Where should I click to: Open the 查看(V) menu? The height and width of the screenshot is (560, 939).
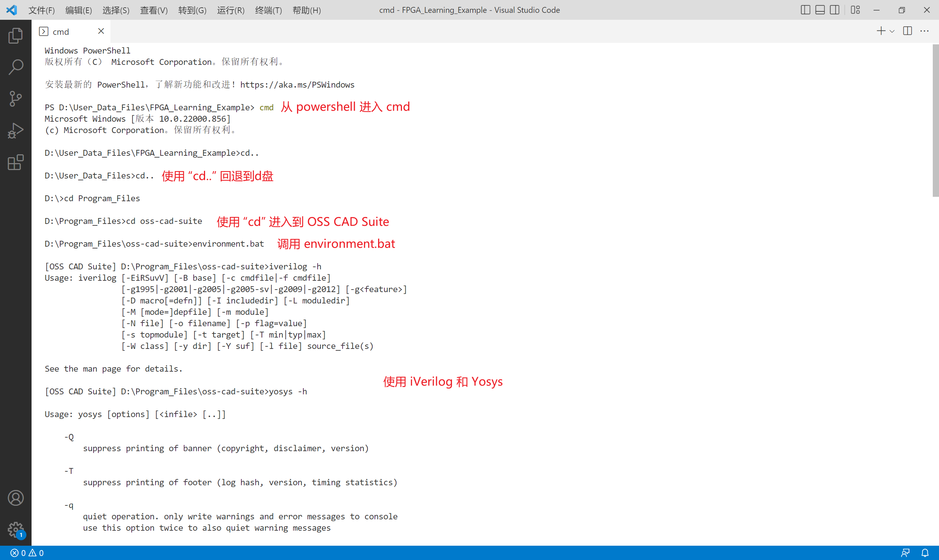[154, 10]
